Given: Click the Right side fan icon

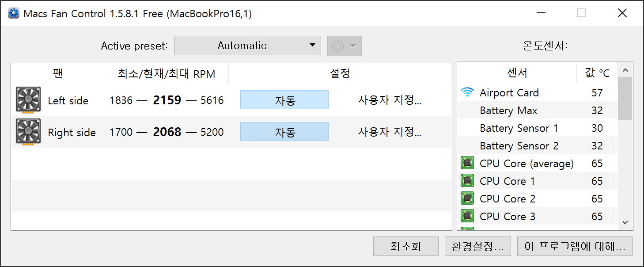Looking at the screenshot, I should pos(28,131).
